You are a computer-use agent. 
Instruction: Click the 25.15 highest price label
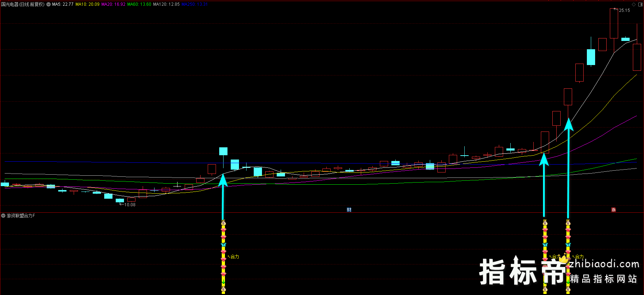[x=624, y=10]
